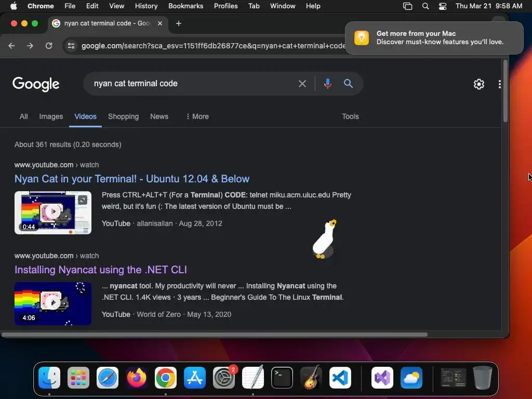The width and height of the screenshot is (532, 399).
Task: Click the Google voice search microphone
Action: 327,84
